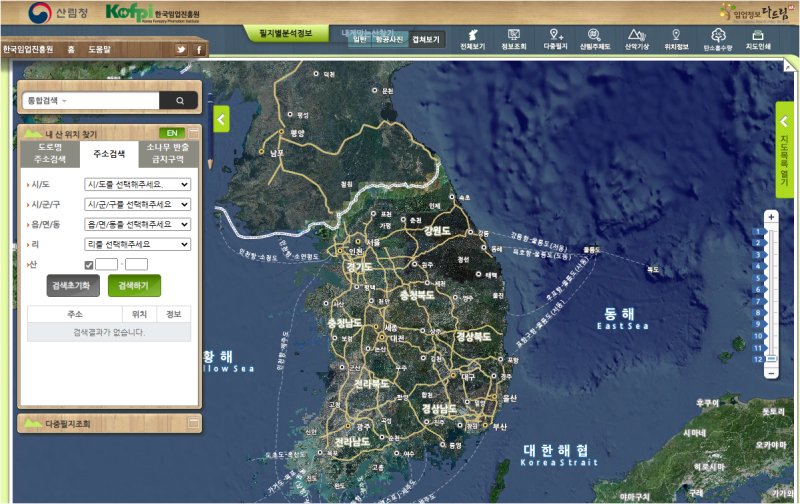The width and height of the screenshot is (800, 504).
Task: Click the 위치 column header
Action: pos(139,314)
